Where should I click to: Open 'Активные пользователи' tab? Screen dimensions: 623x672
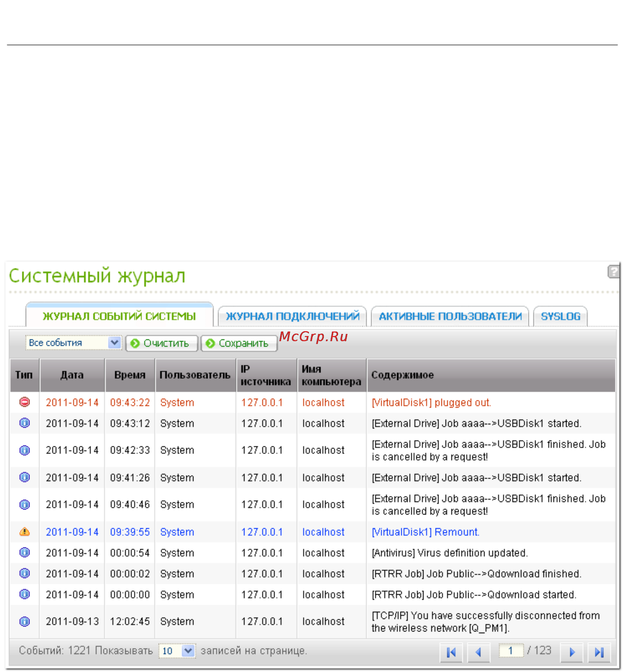[450, 316]
